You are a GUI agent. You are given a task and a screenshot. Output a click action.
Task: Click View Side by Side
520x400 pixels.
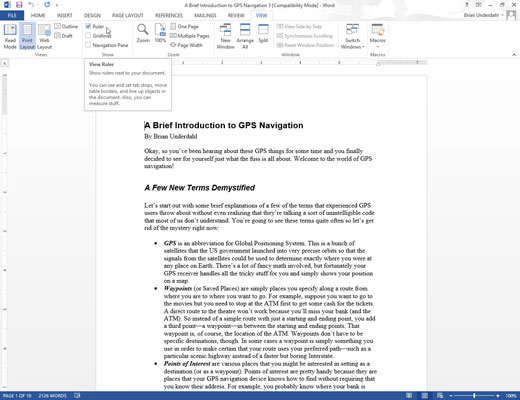[x=299, y=26]
